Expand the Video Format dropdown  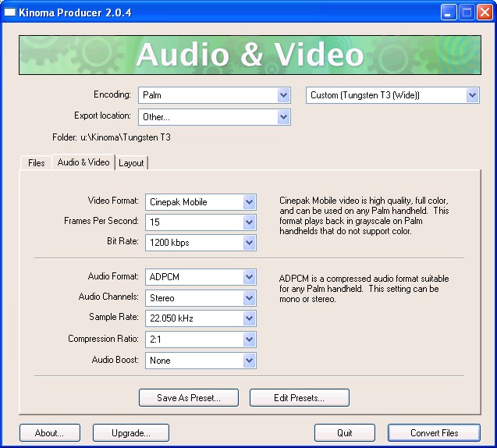pos(201,202)
